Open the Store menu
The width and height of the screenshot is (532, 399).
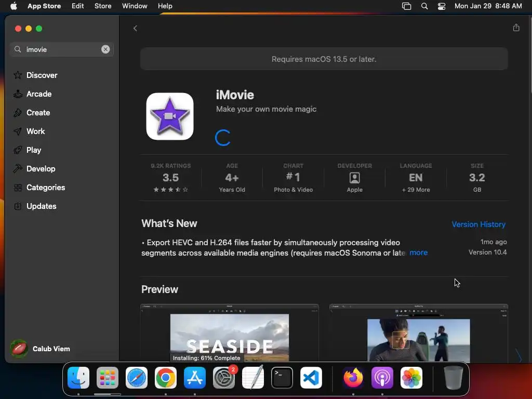103,6
